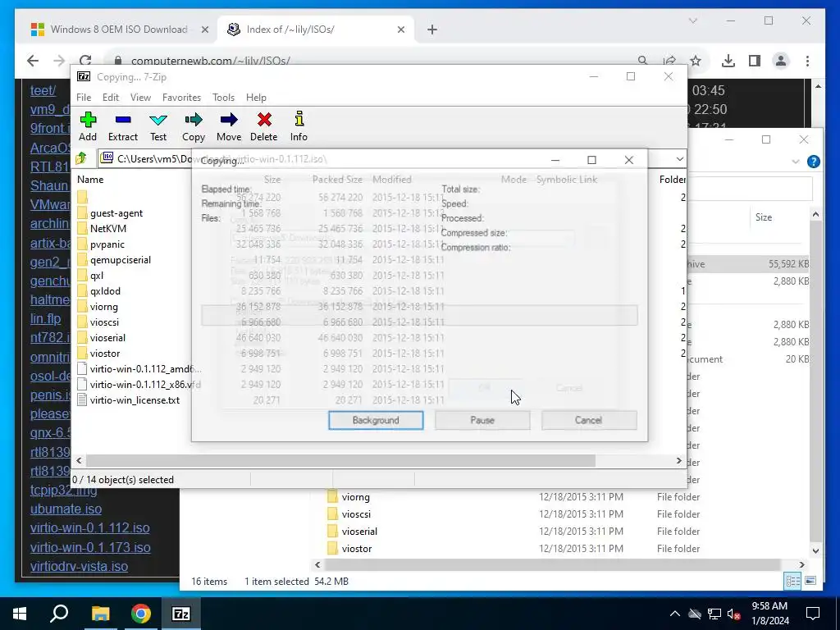This screenshot has height=630, width=840.
Task: Open the Tools menu in 7-Zip
Action: pos(223,98)
